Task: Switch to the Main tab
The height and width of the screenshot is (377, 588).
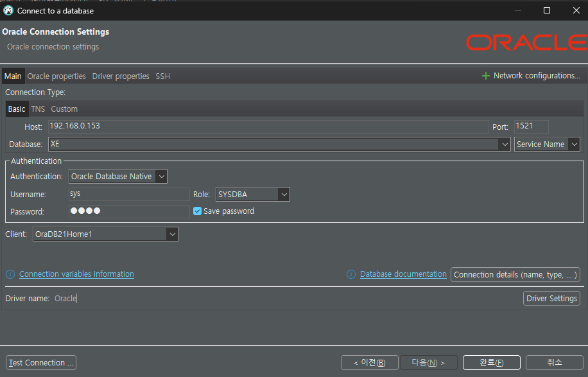Action: pos(13,76)
